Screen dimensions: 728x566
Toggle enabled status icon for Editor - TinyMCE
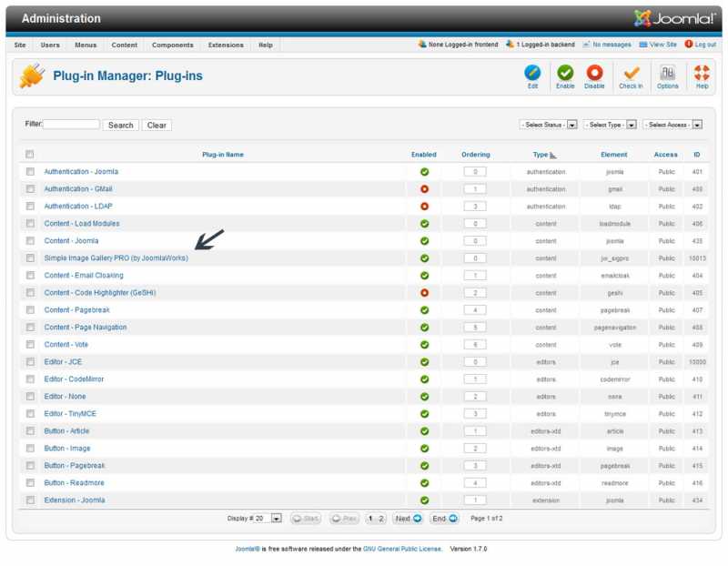[424, 414]
